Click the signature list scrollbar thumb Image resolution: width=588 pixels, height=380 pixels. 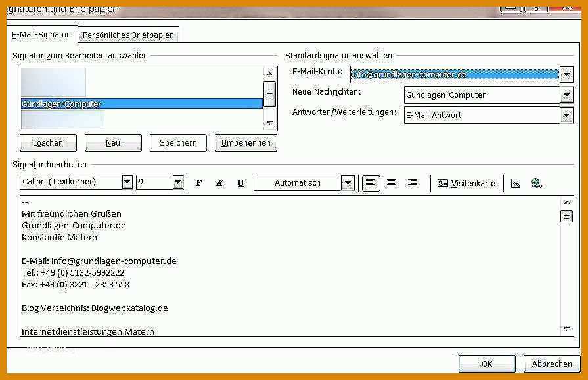[x=269, y=94]
